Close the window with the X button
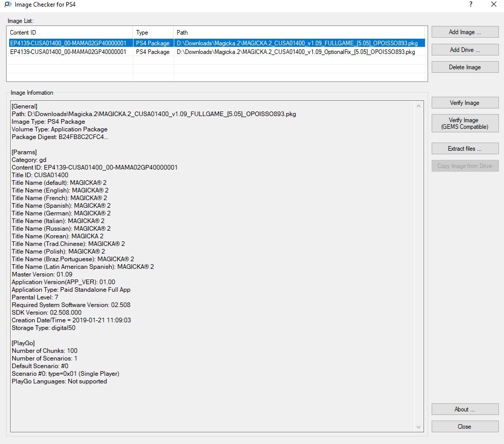The image size is (504, 444). point(494,5)
